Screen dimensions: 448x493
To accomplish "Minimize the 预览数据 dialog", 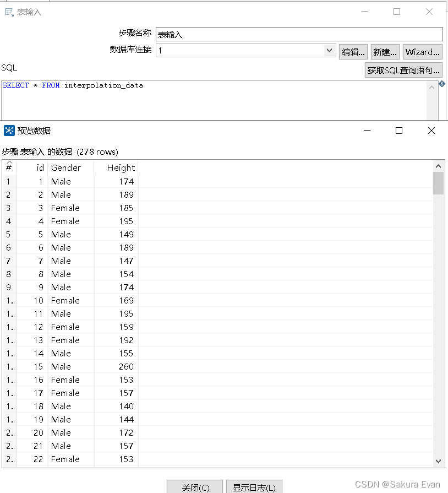I will [367, 131].
